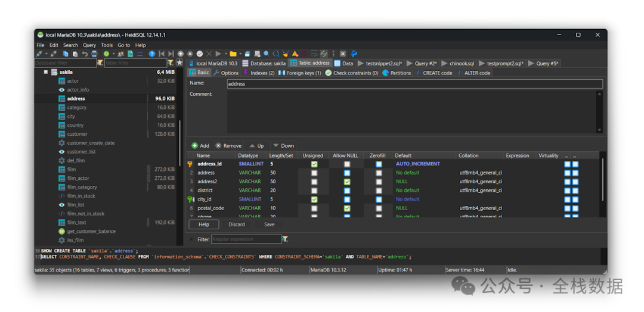
Task: Click the table Name input field
Action: point(414,84)
